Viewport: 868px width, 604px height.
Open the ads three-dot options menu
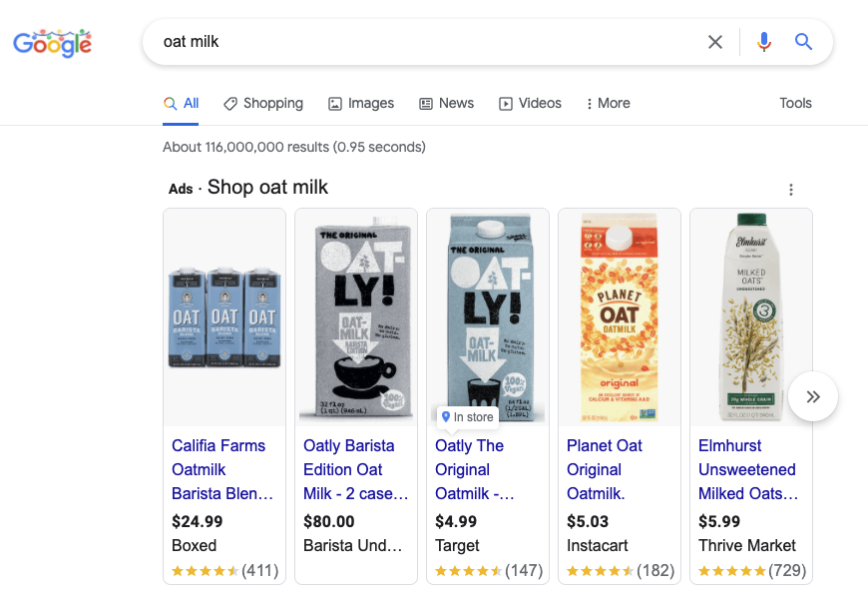pos(791,190)
